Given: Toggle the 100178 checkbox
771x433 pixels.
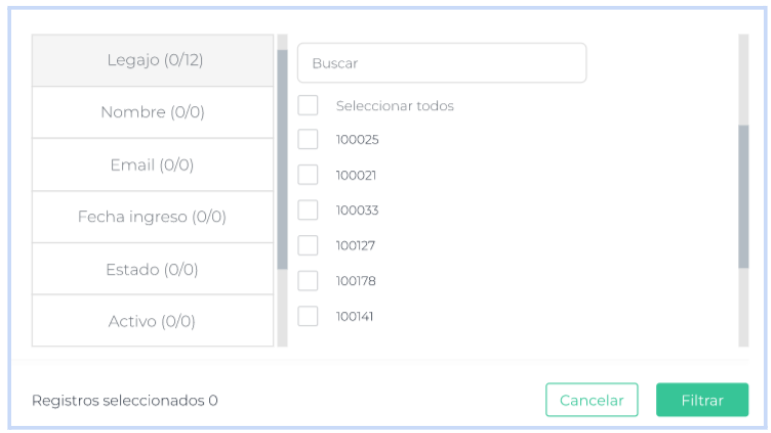Looking at the screenshot, I should tap(308, 281).
